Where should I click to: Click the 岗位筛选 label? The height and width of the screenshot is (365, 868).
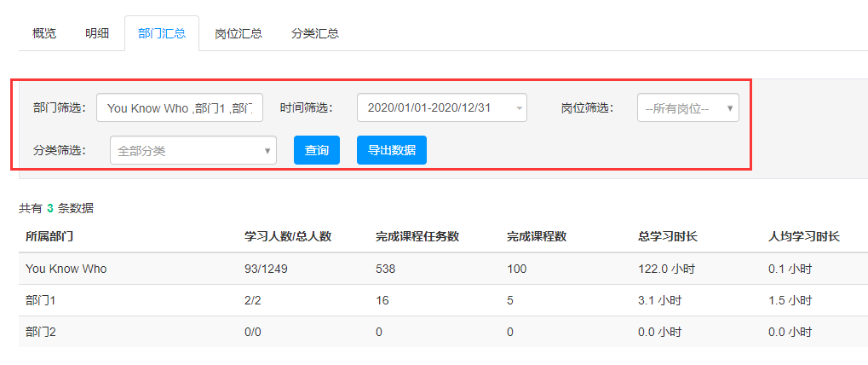click(x=588, y=107)
